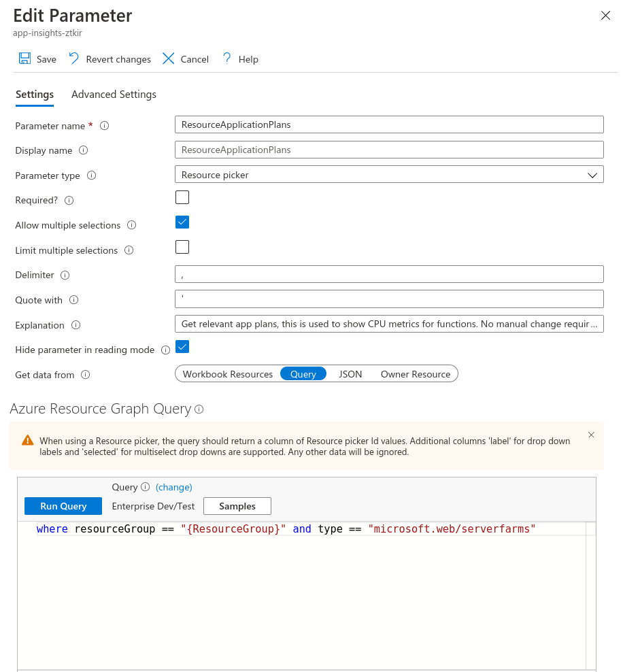Click into the Display name field
The image size is (623, 672).
(x=389, y=150)
